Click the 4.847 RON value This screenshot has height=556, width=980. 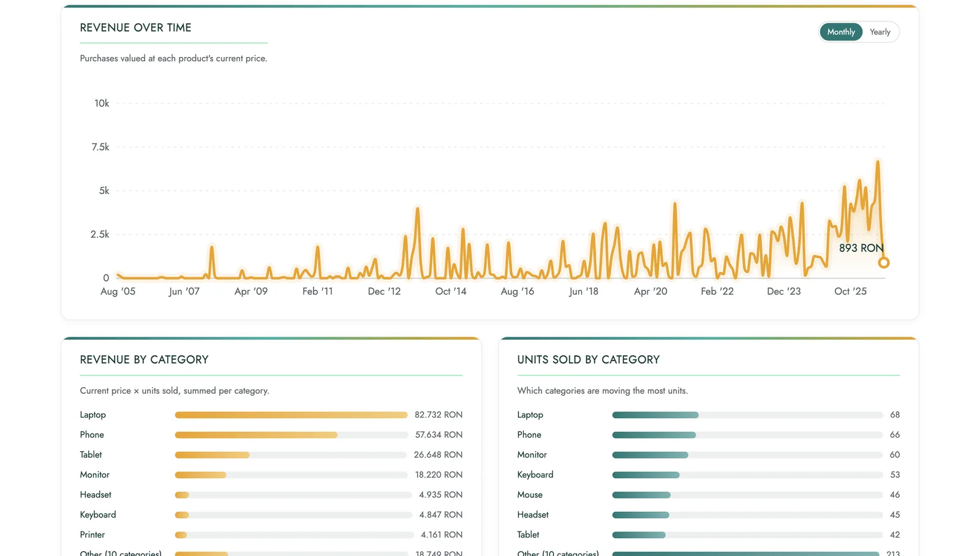[x=440, y=514]
